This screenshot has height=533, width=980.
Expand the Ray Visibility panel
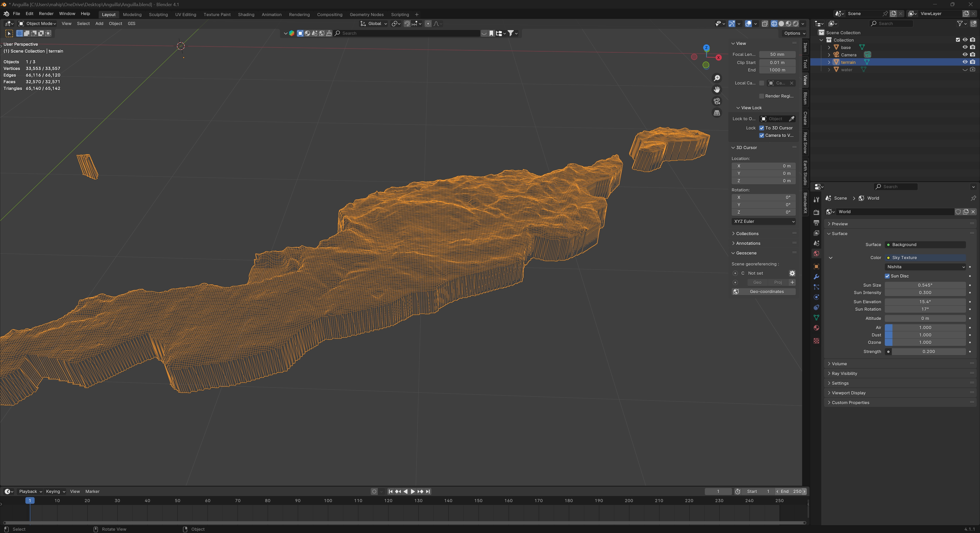pyautogui.click(x=844, y=374)
